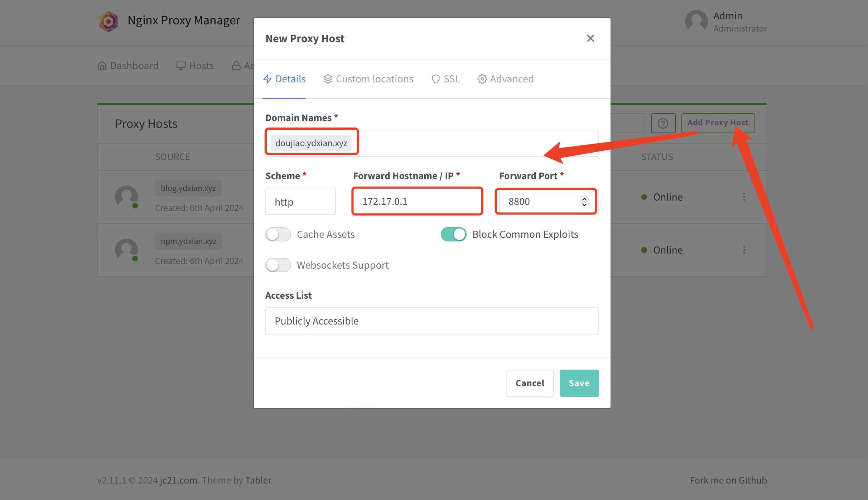Screen dimensions: 868x500
Task: Click the lock icon in navigation bar
Action: click(236, 66)
